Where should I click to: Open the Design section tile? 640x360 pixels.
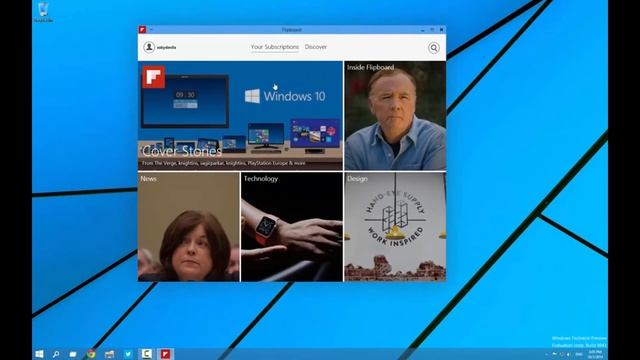pyautogui.click(x=395, y=227)
